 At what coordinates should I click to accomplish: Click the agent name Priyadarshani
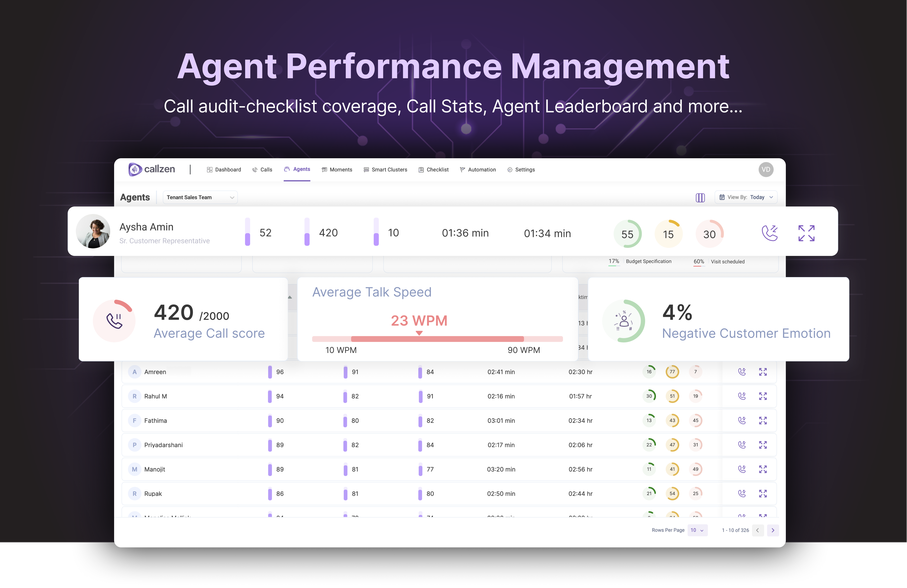pyautogui.click(x=164, y=445)
